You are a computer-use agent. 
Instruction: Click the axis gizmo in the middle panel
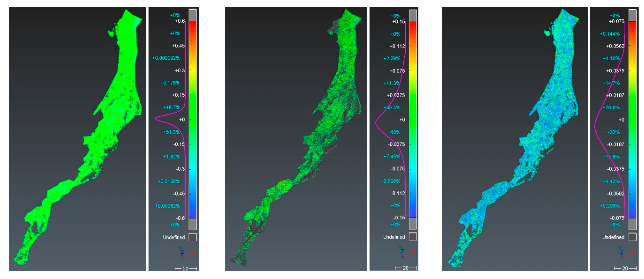[403, 252]
